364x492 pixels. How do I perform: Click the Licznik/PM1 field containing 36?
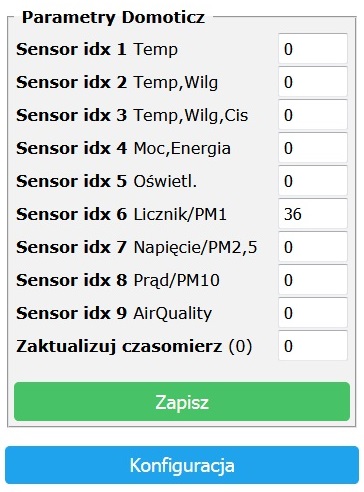click(313, 214)
